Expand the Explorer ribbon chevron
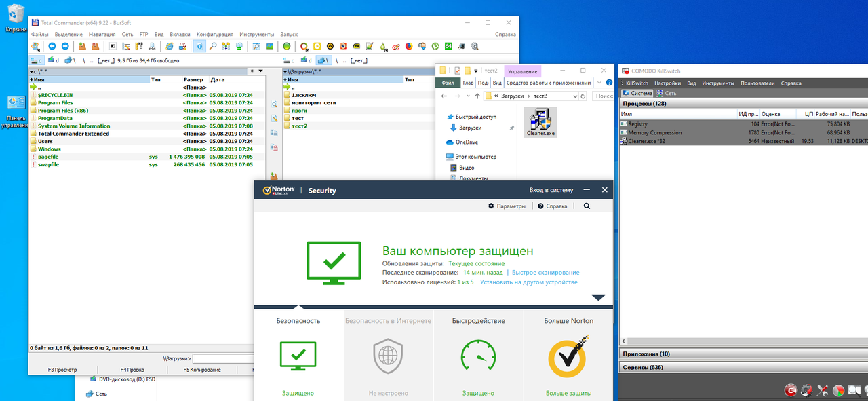 [599, 83]
